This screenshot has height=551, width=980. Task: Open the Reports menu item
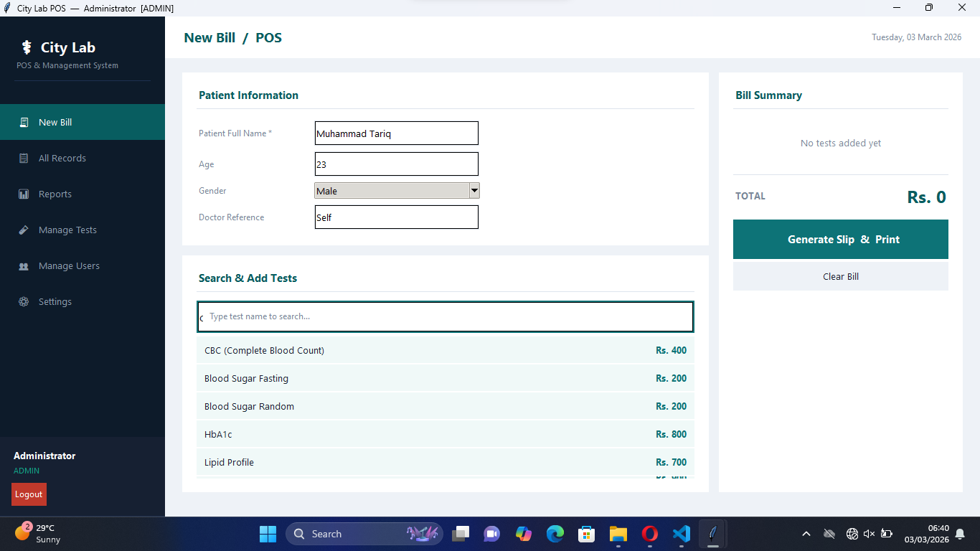click(55, 194)
